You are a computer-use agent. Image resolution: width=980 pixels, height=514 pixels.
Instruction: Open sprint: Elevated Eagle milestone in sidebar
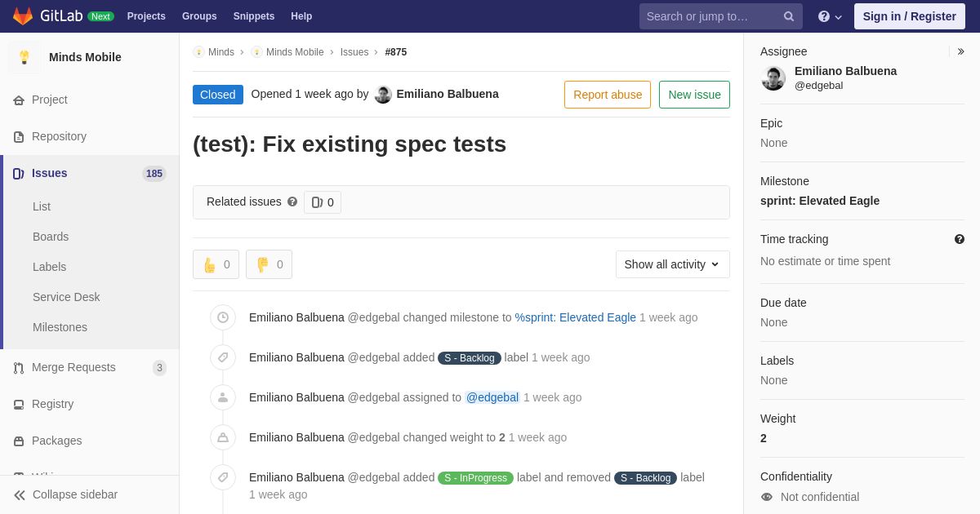820,201
